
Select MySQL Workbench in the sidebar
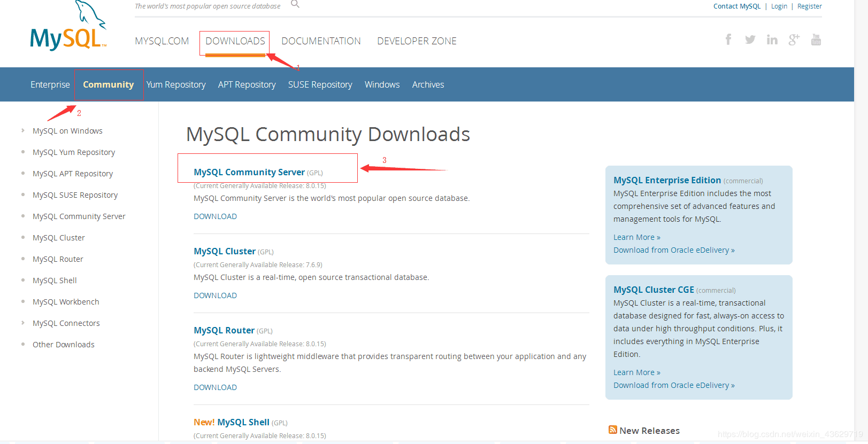tap(66, 302)
